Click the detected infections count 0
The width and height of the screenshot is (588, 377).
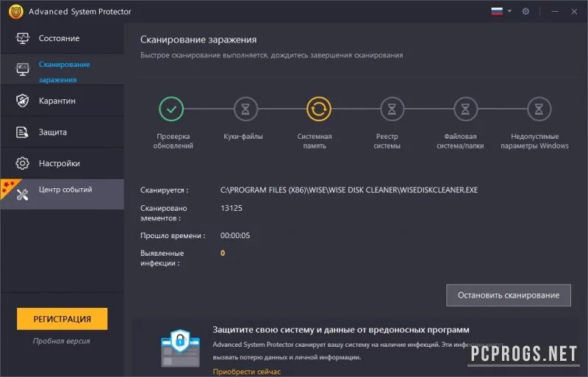tap(223, 254)
